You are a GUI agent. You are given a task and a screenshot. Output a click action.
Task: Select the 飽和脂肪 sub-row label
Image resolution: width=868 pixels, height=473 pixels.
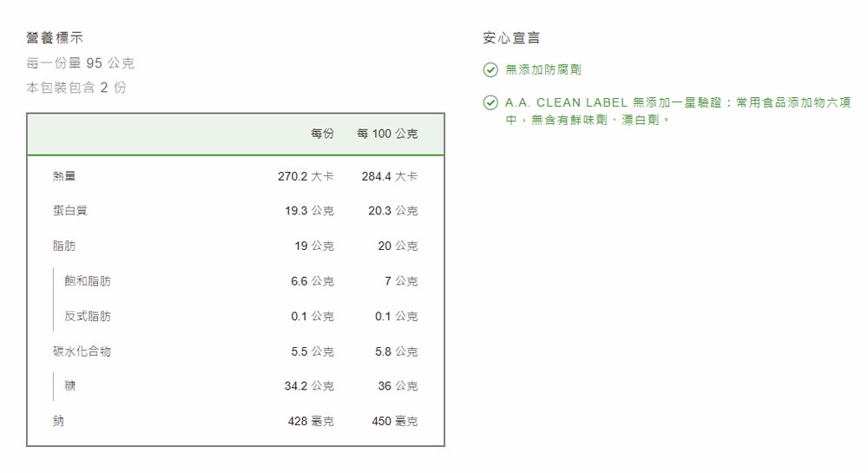pos(88,281)
